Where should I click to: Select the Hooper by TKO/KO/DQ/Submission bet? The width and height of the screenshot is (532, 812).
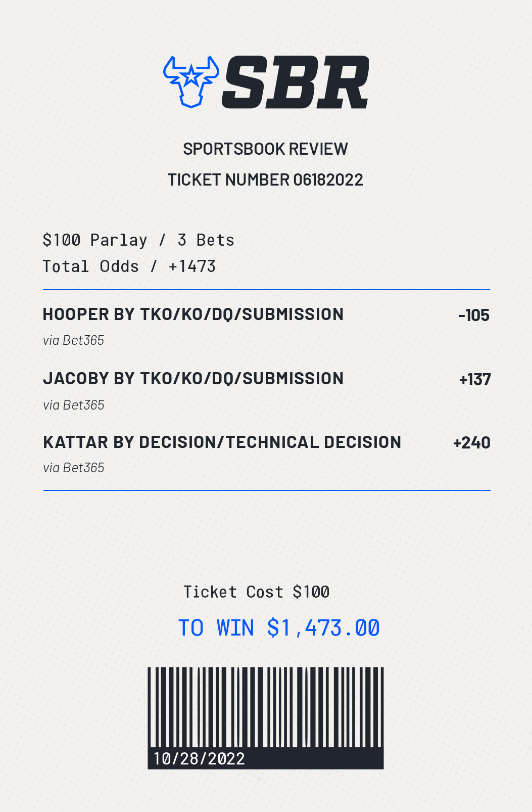tap(193, 314)
